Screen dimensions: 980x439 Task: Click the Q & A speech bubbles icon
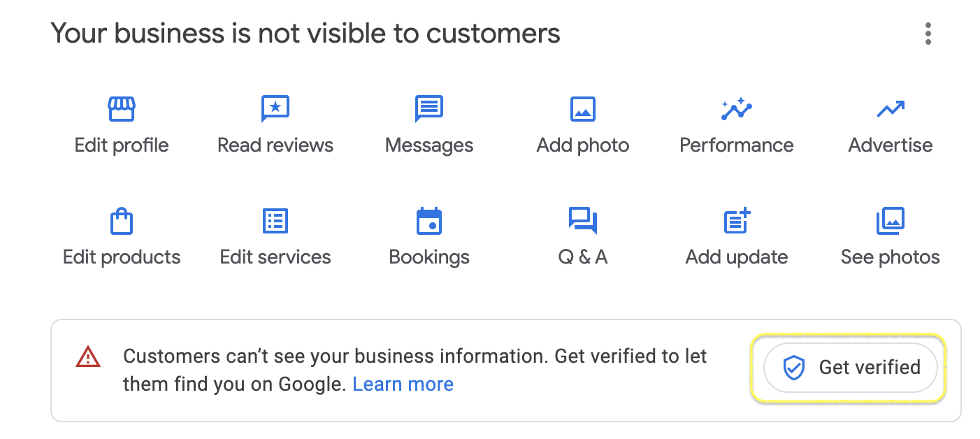583,221
